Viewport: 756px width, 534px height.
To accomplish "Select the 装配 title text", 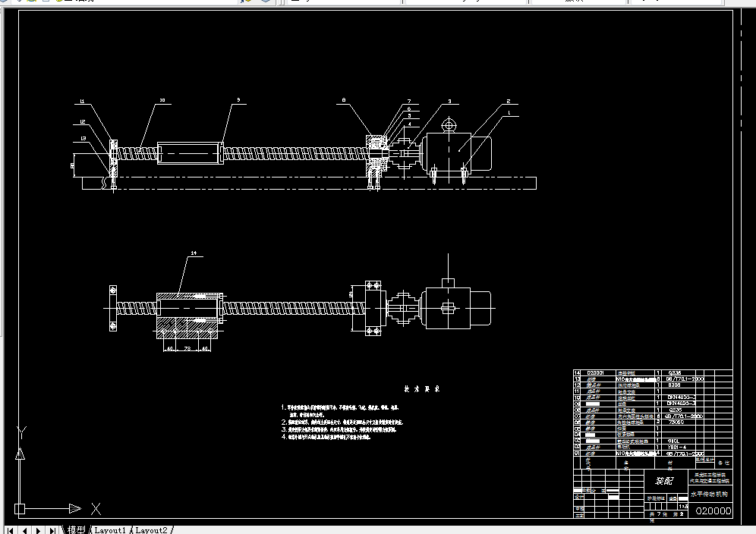I will pyautogui.click(x=664, y=480).
